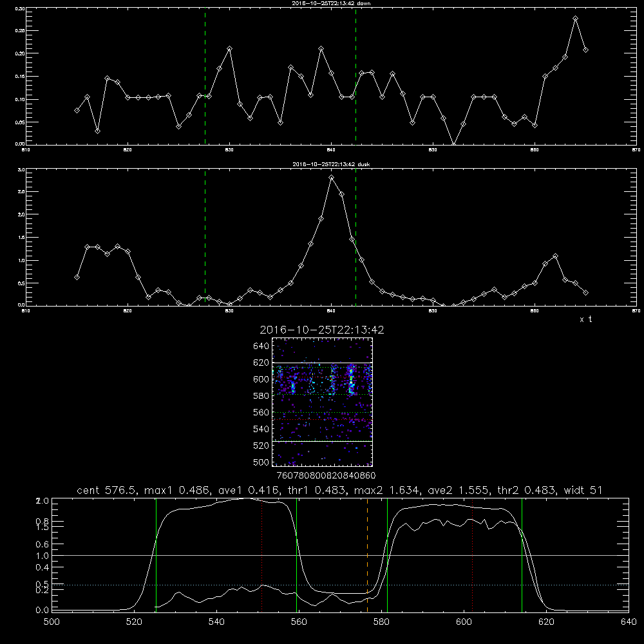The width and height of the screenshot is (644, 644).
Task: Click the dawn plot title at the top
Action: point(331,3)
